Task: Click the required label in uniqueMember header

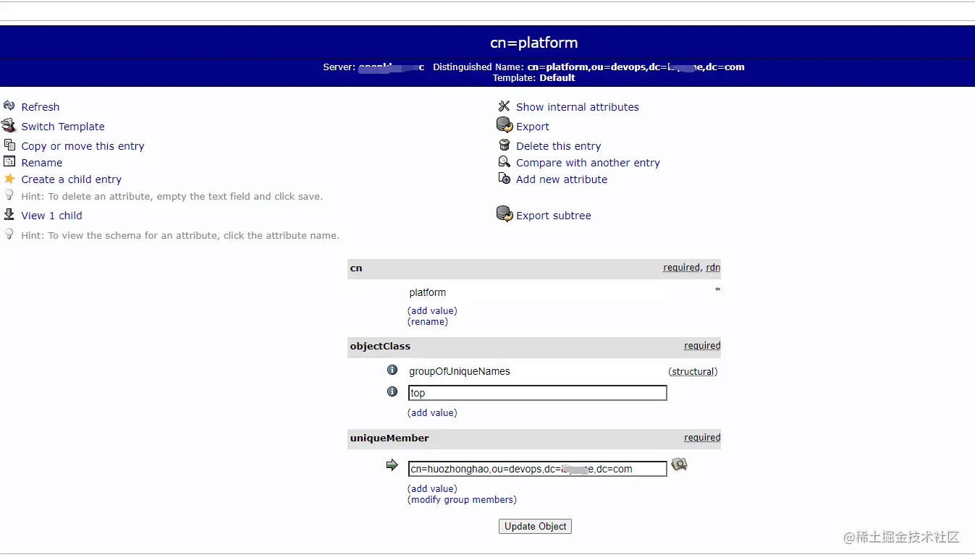Action: click(x=702, y=438)
